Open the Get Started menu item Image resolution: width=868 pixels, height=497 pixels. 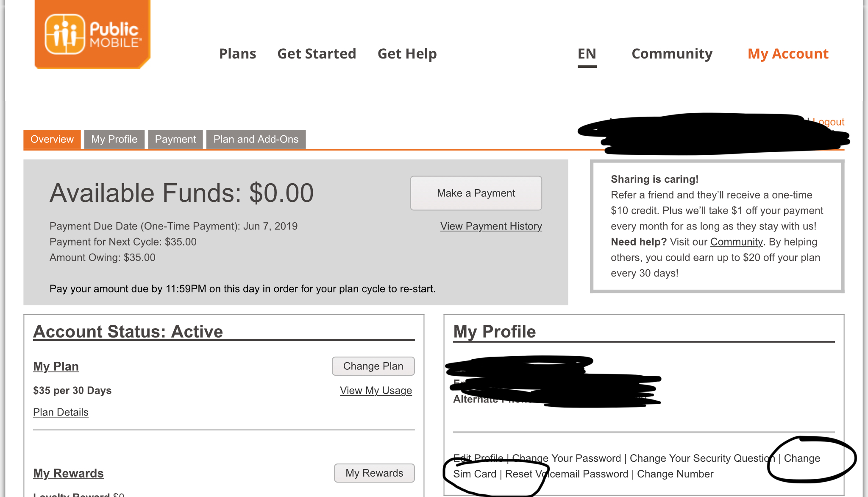317,54
